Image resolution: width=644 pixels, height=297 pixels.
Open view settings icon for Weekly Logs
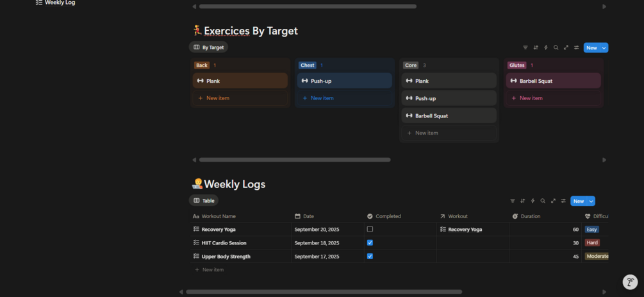563,201
